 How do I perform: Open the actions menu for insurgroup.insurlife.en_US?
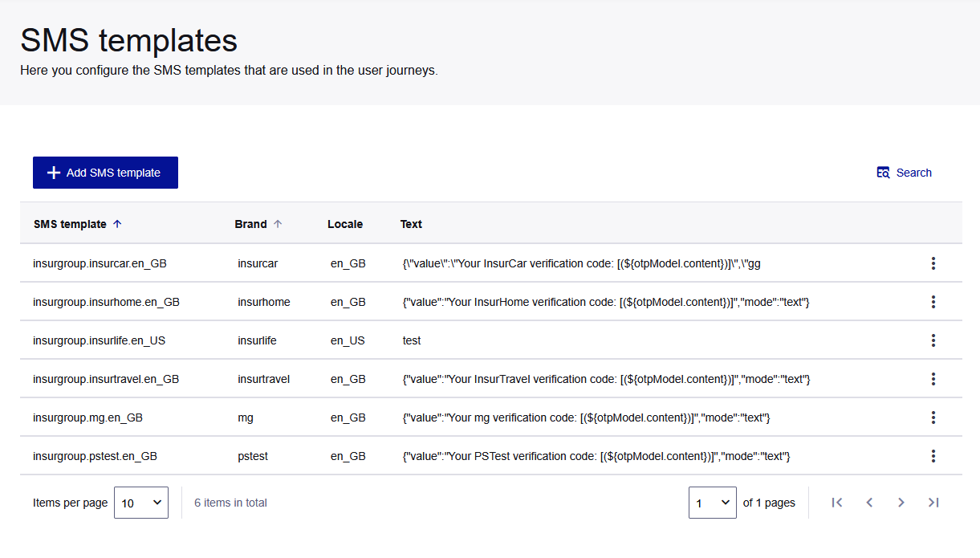tap(933, 340)
